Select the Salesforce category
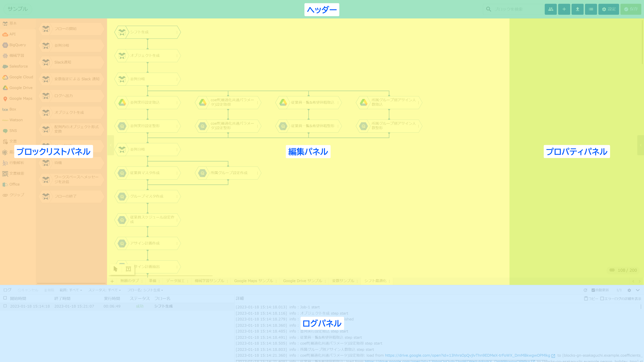 click(18, 66)
